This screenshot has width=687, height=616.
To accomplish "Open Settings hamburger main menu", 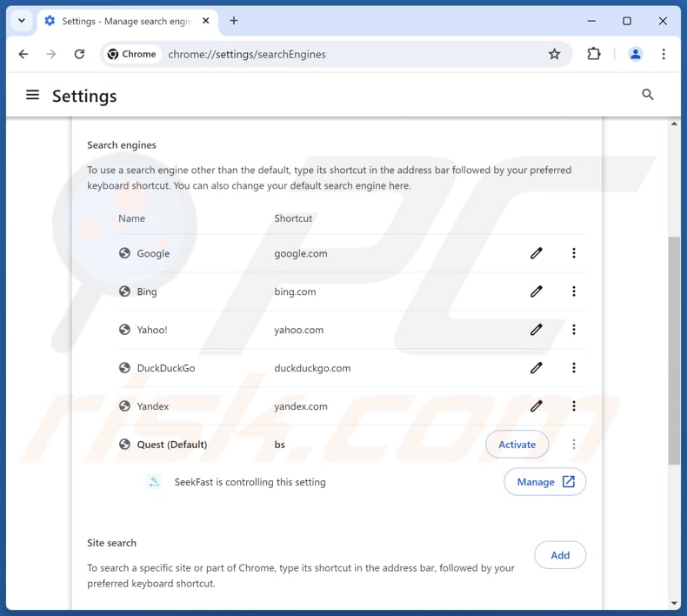I will pos(33,95).
